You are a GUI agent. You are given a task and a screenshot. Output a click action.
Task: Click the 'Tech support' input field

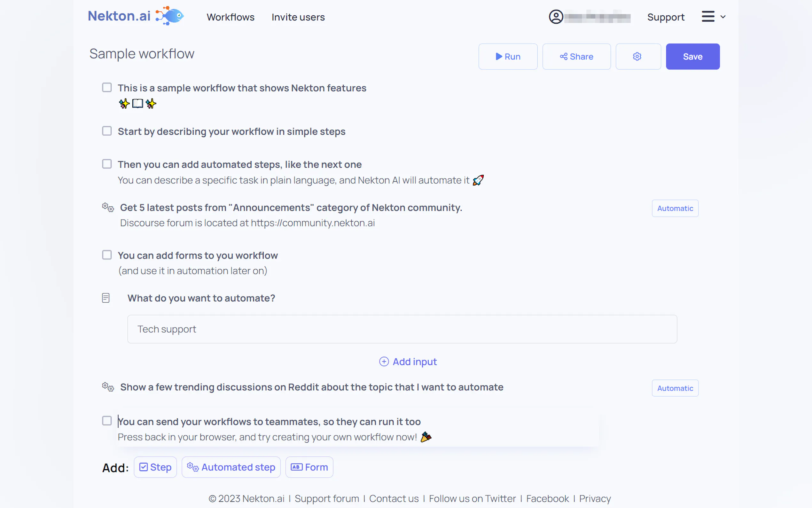(x=402, y=329)
